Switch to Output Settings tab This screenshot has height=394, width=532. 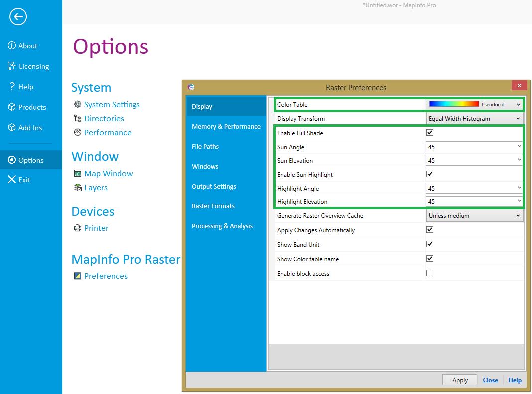[x=226, y=186]
